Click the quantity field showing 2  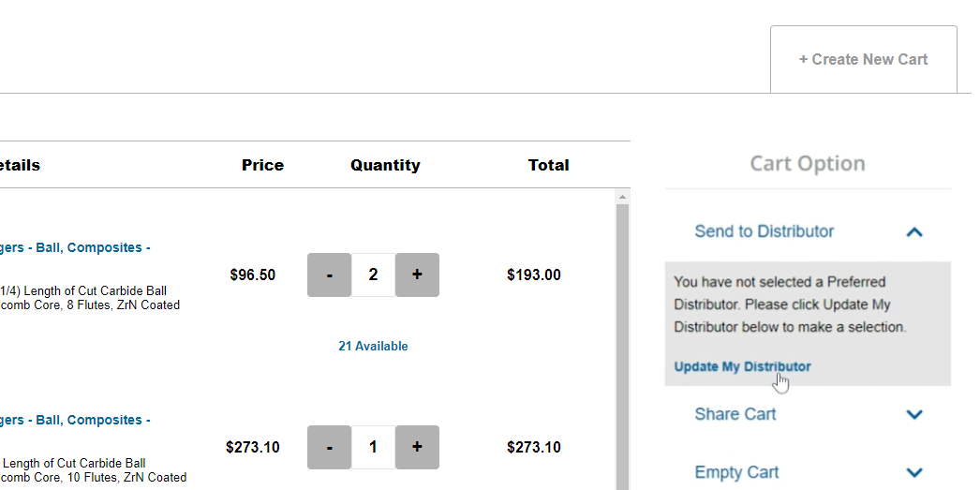point(373,275)
